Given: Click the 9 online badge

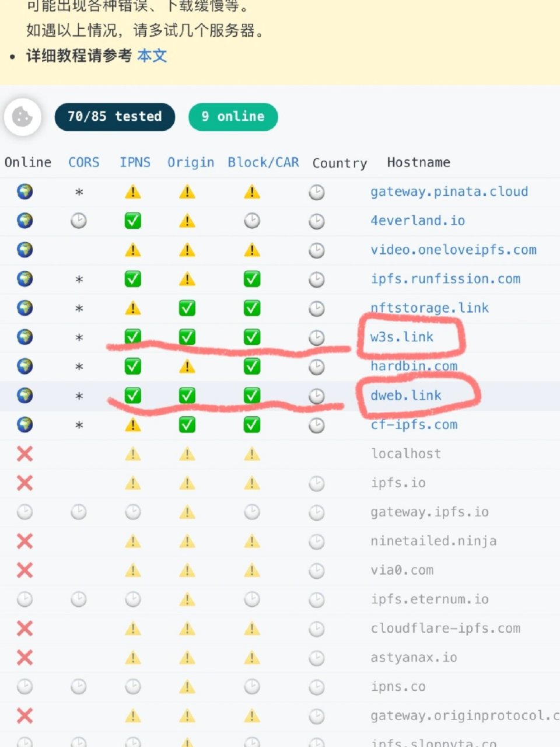Looking at the screenshot, I should (x=233, y=117).
